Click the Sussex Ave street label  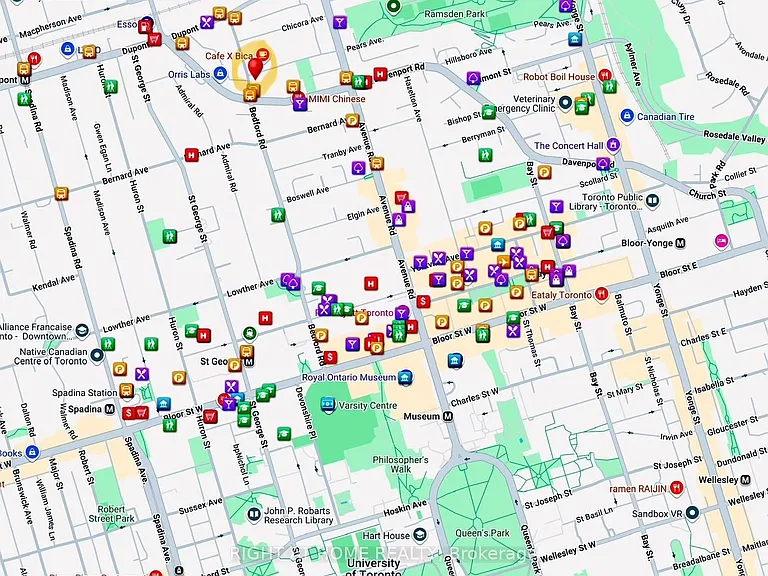(201, 505)
